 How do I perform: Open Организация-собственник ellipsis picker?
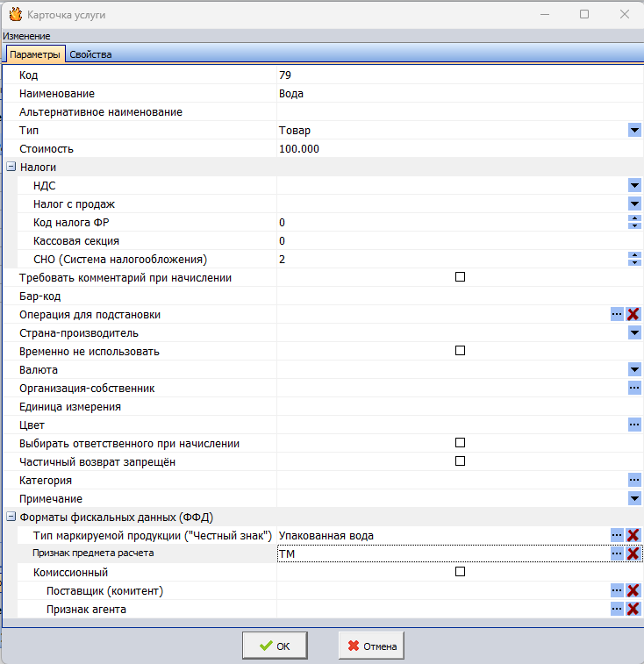pyautogui.click(x=633, y=388)
